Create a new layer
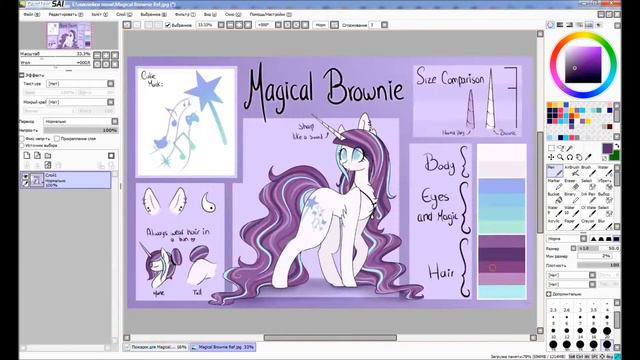Screen dimensions: 640x360 click(x=27, y=156)
